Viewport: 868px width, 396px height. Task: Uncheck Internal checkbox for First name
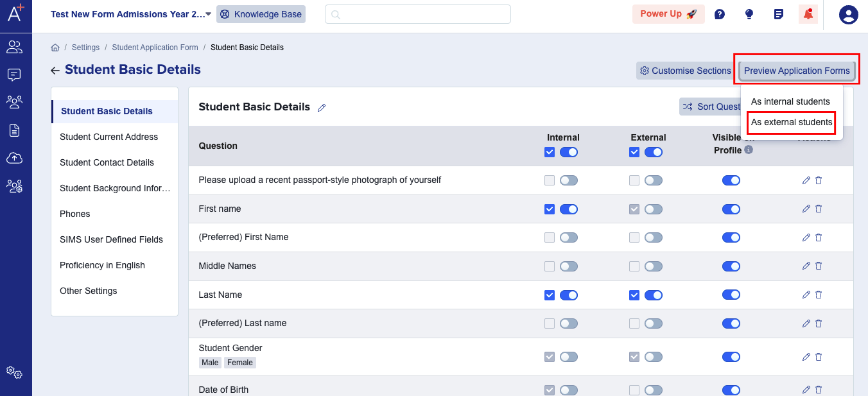click(x=549, y=209)
